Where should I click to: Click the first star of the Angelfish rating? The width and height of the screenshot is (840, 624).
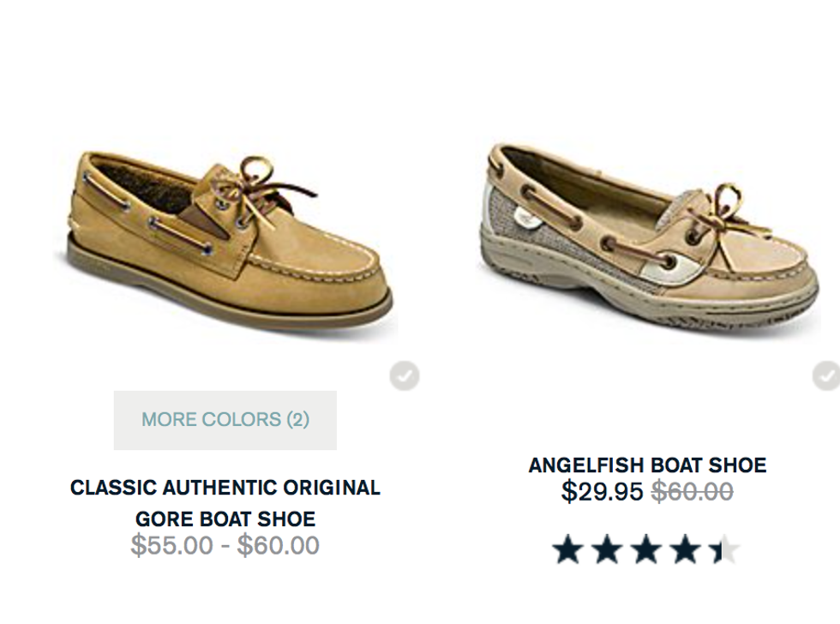click(x=568, y=550)
